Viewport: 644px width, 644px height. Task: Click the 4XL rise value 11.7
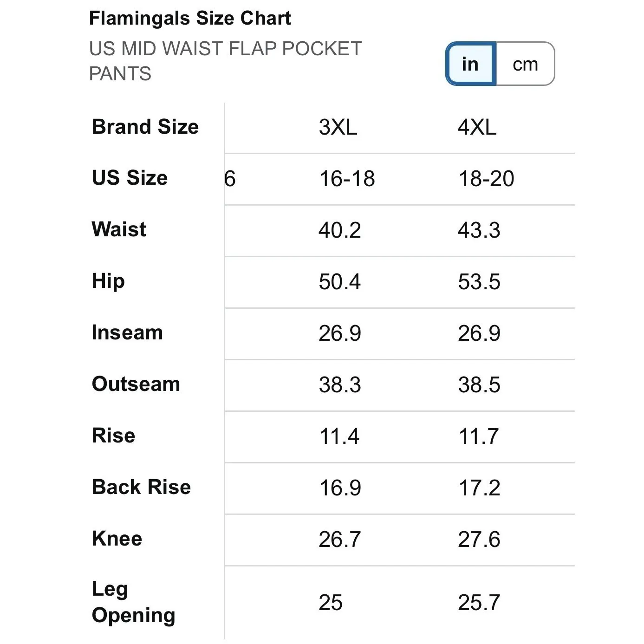479,436
